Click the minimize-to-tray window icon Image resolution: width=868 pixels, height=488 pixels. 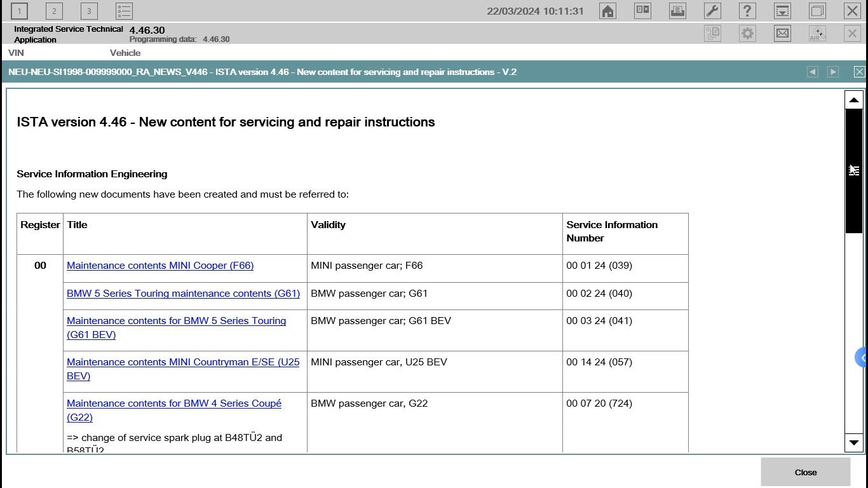782,11
